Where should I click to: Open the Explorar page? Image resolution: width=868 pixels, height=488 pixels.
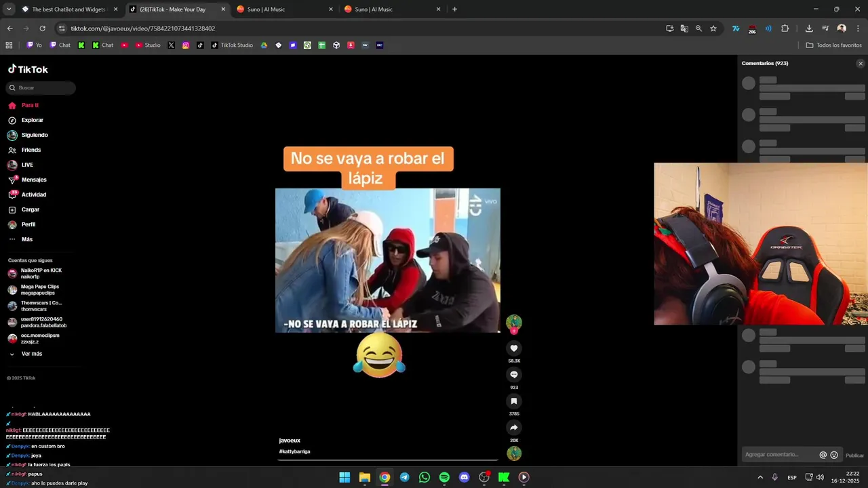point(32,121)
